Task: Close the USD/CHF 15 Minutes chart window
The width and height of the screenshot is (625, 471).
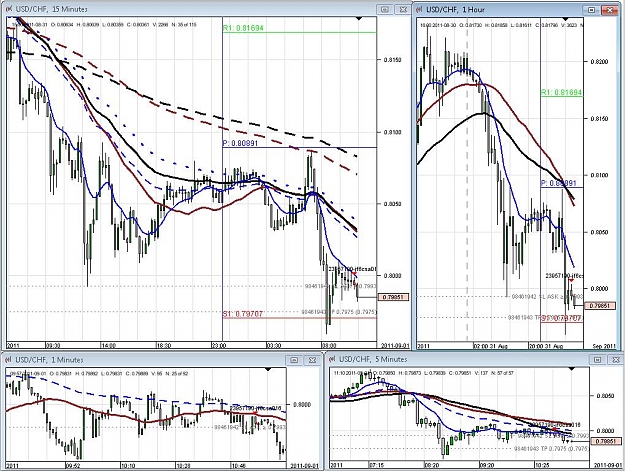Action: (x=403, y=9)
